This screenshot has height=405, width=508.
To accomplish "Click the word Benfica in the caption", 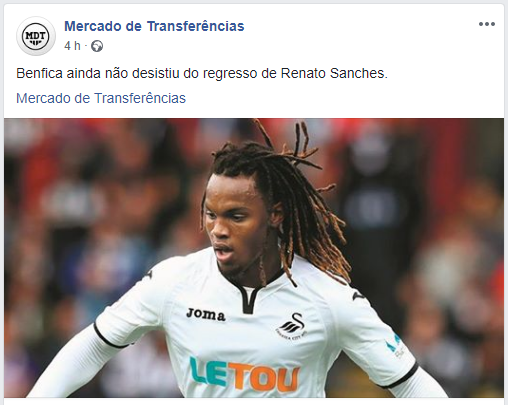I will (x=39, y=73).
